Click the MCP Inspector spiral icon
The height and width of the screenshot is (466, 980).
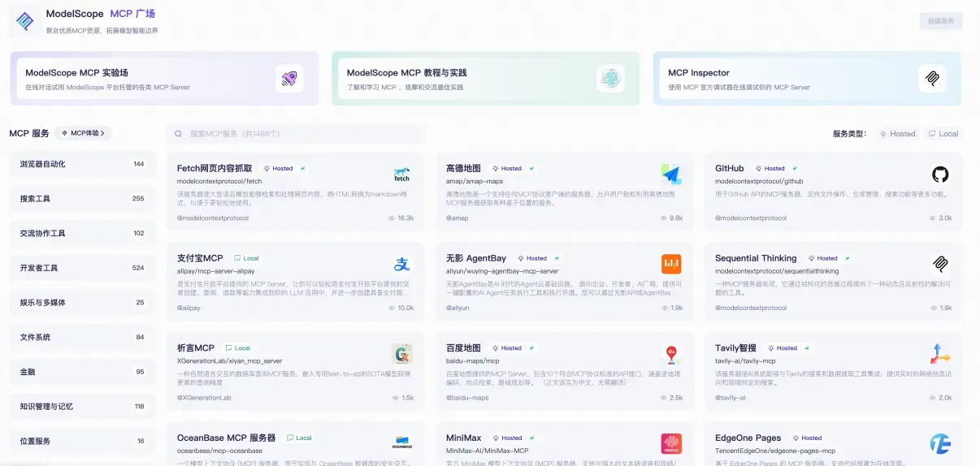point(932,79)
